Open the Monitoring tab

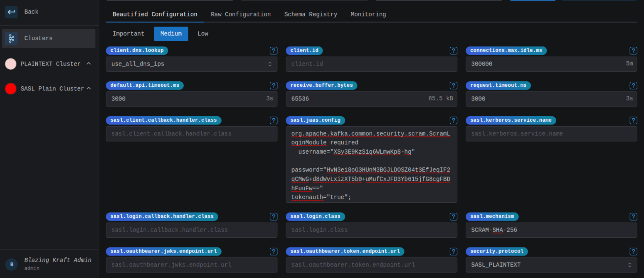coord(368,14)
